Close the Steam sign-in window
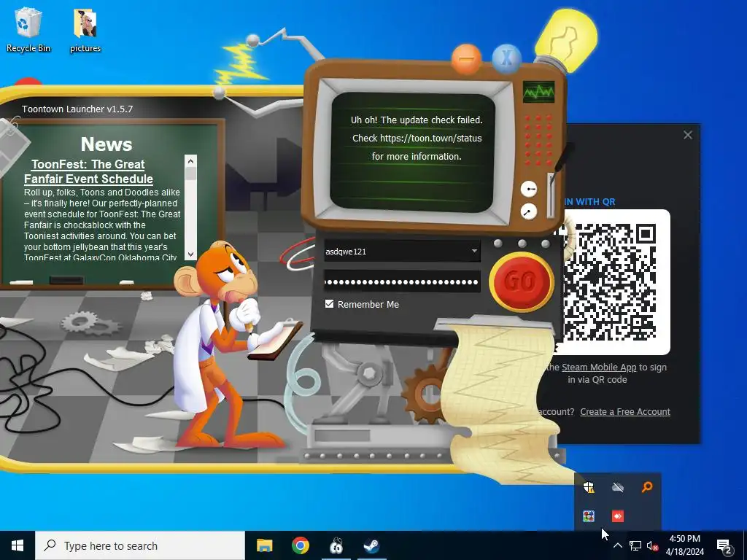 (x=687, y=135)
